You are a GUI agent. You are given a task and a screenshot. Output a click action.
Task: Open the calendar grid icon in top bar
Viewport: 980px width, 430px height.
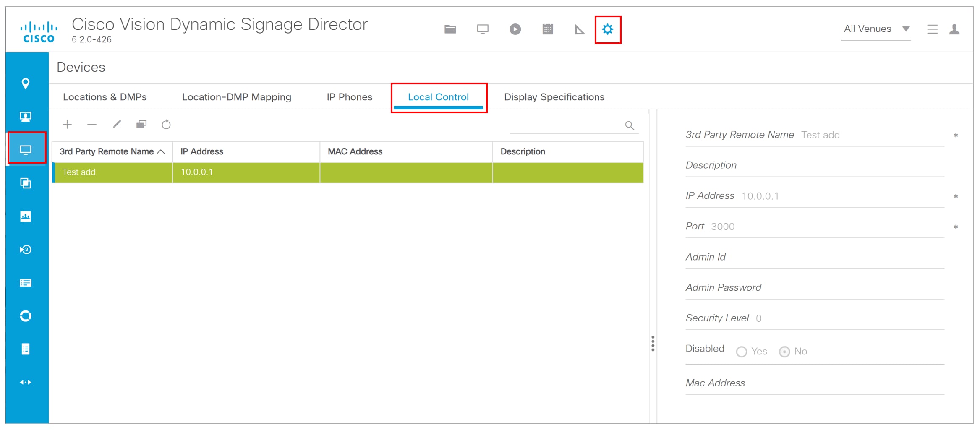point(548,29)
